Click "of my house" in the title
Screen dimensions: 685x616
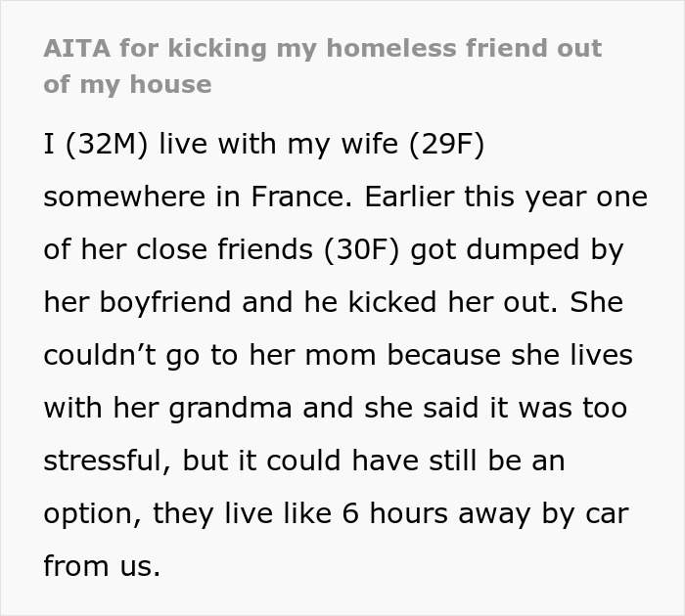click(x=127, y=84)
